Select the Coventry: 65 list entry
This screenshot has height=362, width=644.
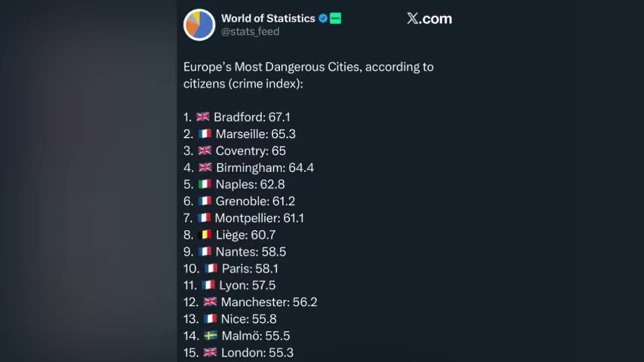pos(250,151)
